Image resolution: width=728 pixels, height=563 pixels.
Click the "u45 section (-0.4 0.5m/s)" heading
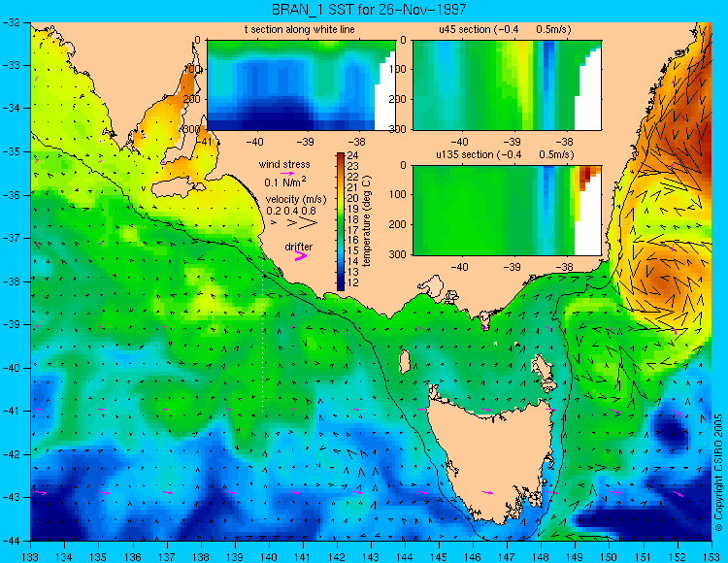[x=505, y=30]
